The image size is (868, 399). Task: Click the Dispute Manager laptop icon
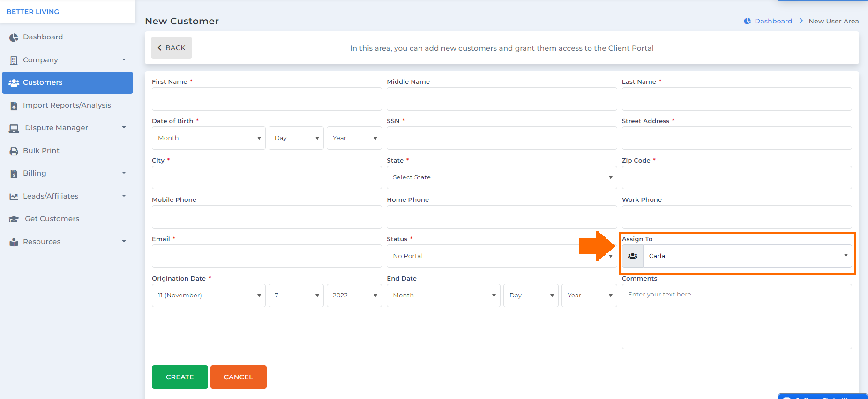[x=14, y=128]
